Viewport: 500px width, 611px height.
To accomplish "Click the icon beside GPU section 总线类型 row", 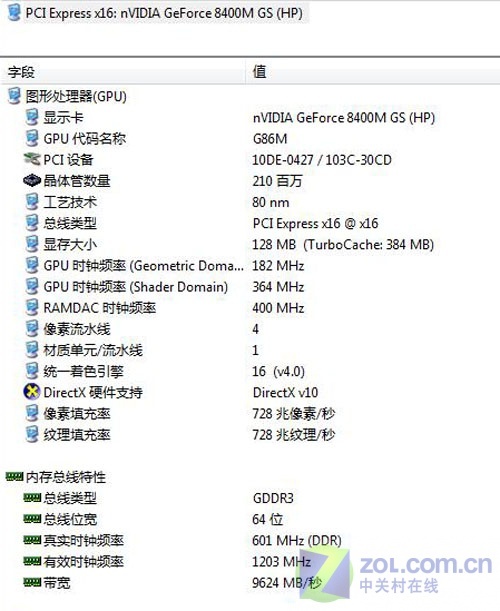I will pos(32,223).
